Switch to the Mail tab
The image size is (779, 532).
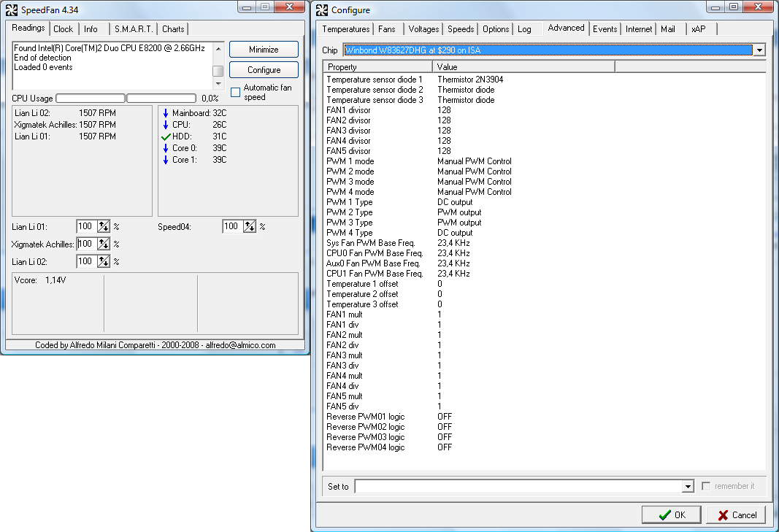[x=668, y=29]
